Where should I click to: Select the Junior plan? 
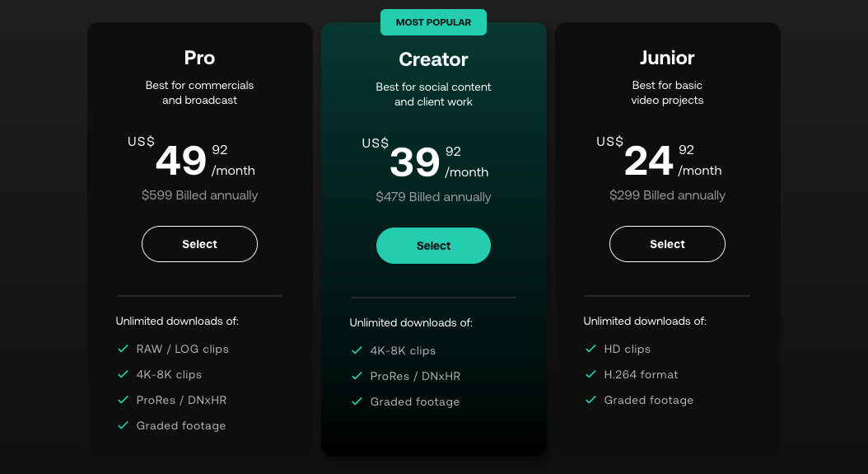point(667,244)
